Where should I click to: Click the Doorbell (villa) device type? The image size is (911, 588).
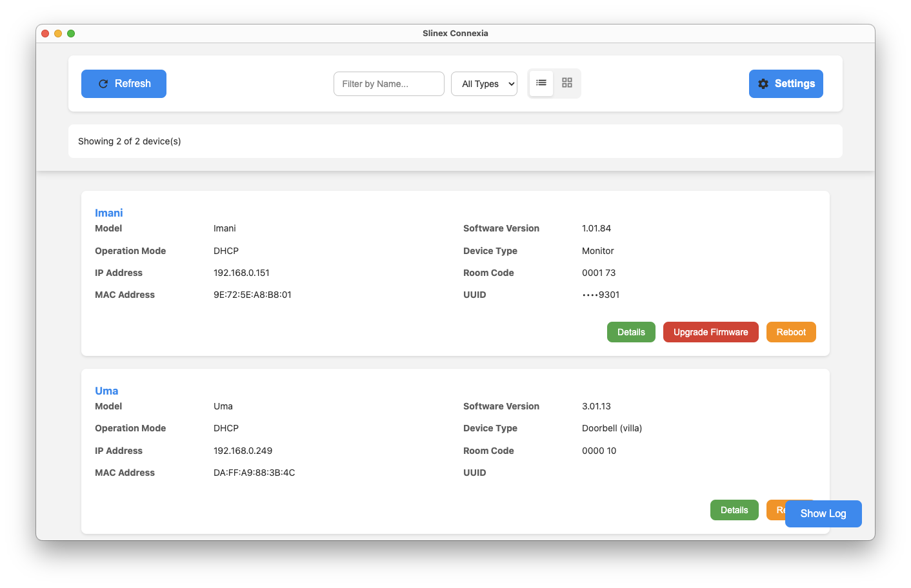point(612,428)
